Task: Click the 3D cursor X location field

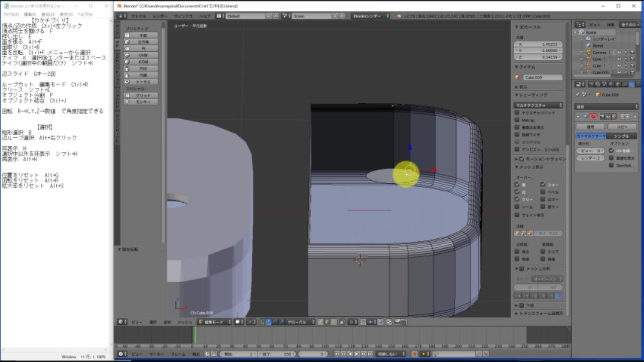Action: (538, 44)
